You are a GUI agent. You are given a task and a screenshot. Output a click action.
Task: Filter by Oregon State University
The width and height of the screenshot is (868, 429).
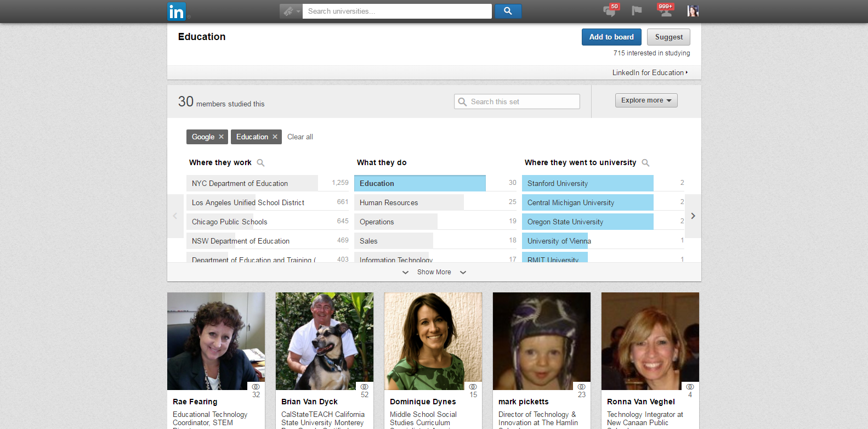pos(603,222)
